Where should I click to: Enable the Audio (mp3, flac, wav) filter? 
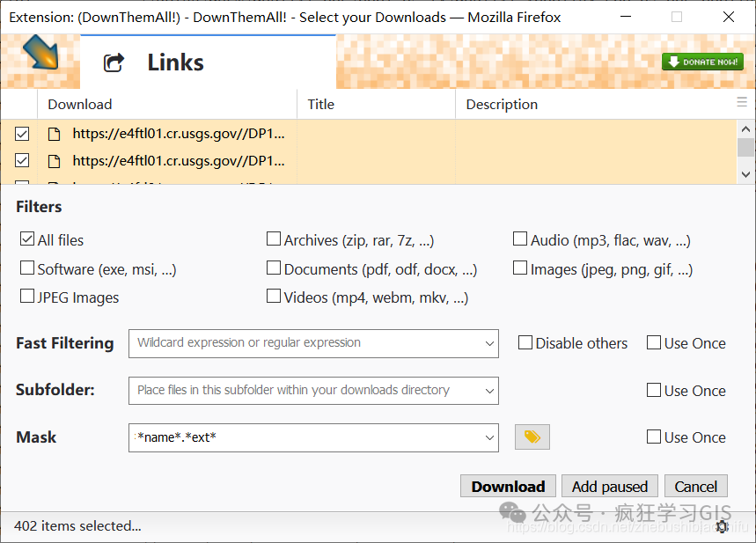520,238
